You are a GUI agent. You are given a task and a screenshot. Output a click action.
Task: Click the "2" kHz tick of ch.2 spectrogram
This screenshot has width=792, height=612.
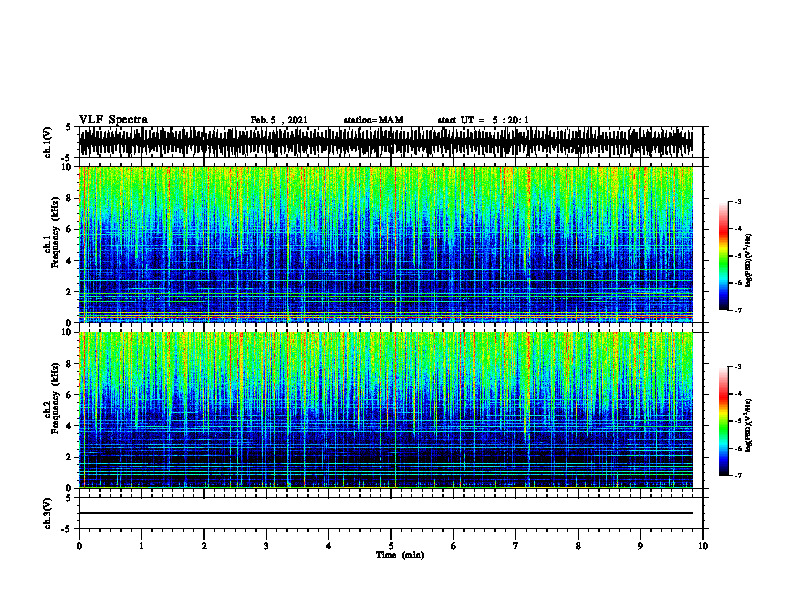click(x=70, y=457)
